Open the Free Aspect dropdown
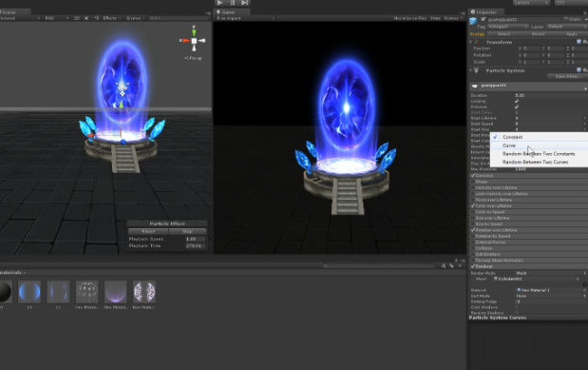 click(x=246, y=18)
